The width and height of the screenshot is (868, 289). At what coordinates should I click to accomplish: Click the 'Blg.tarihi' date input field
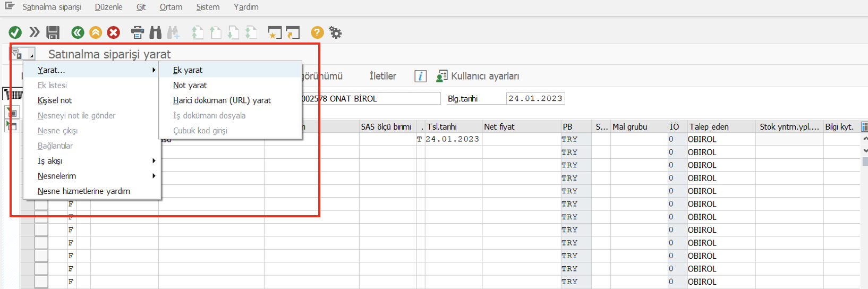click(x=535, y=99)
